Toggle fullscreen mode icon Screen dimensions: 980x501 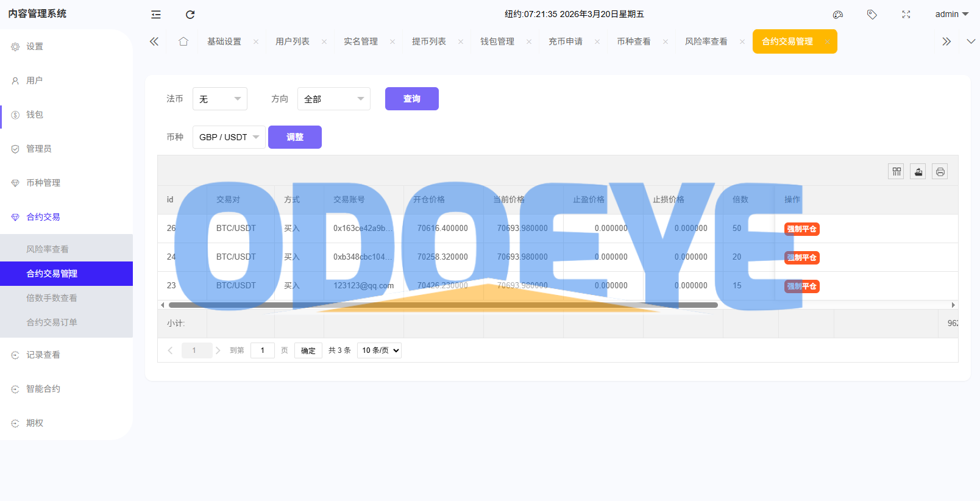[x=906, y=15]
